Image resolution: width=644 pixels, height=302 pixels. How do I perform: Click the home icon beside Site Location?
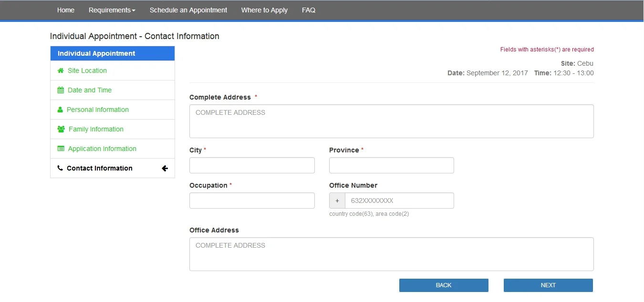[x=61, y=70]
